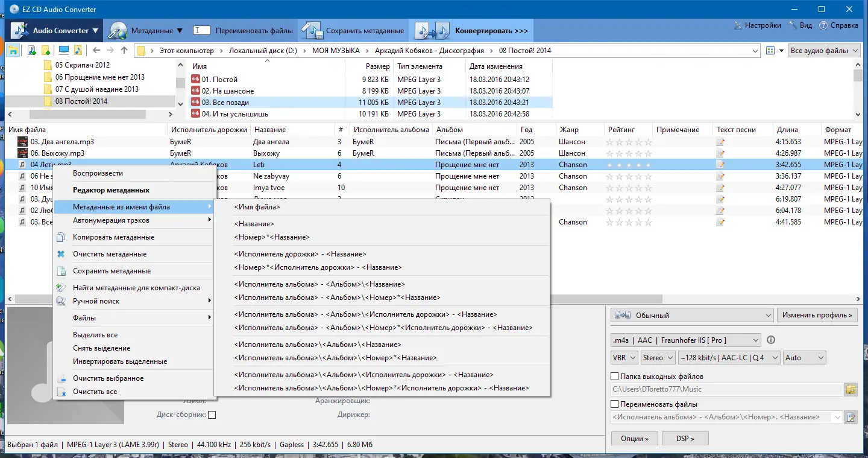
Task: Open the .m4a AAC format dropdown
Action: click(x=685, y=340)
